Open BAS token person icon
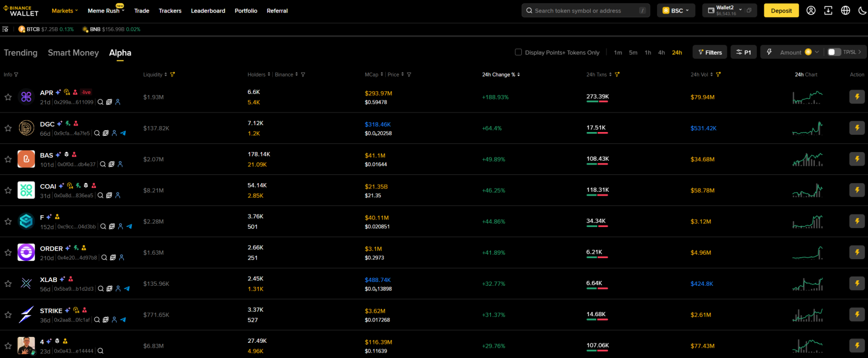The height and width of the screenshot is (358, 868). point(120,164)
